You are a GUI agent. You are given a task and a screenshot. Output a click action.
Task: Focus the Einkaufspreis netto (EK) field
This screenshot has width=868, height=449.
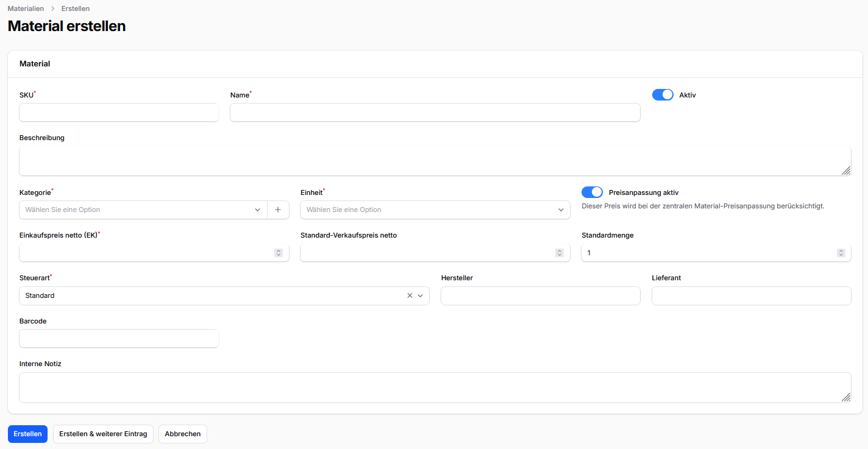[x=154, y=252]
